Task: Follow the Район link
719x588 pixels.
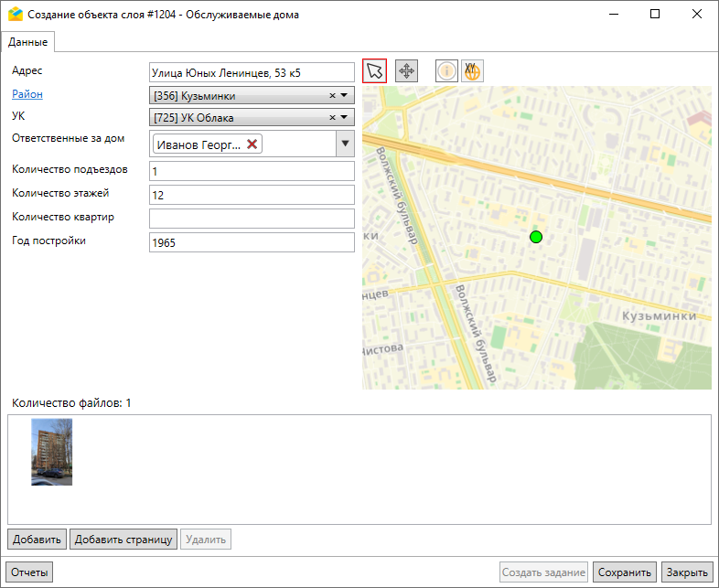Action: tap(27, 94)
